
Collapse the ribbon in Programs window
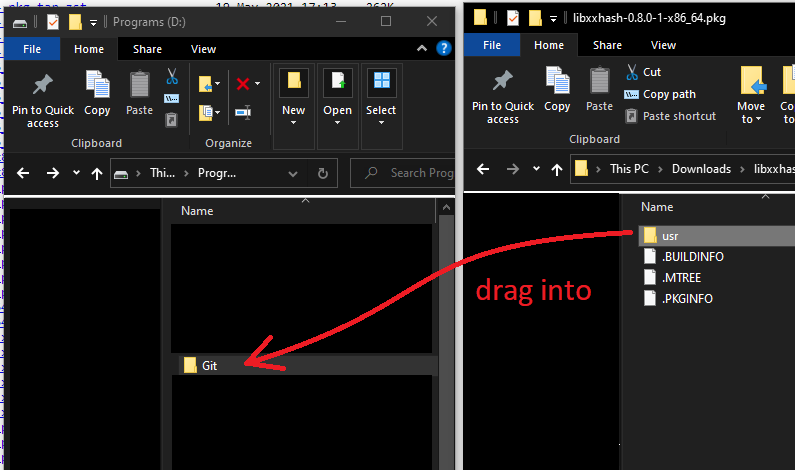(422, 48)
